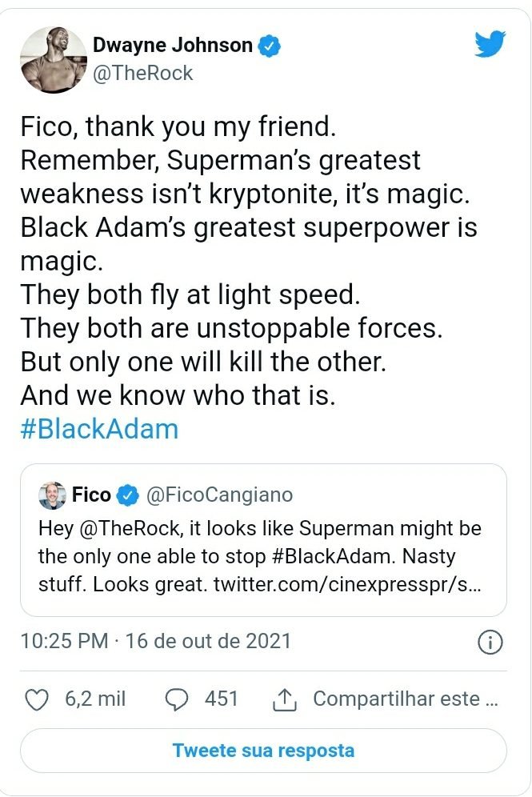Open replies via the speech bubble icon
The width and height of the screenshot is (532, 797).
[x=175, y=699]
